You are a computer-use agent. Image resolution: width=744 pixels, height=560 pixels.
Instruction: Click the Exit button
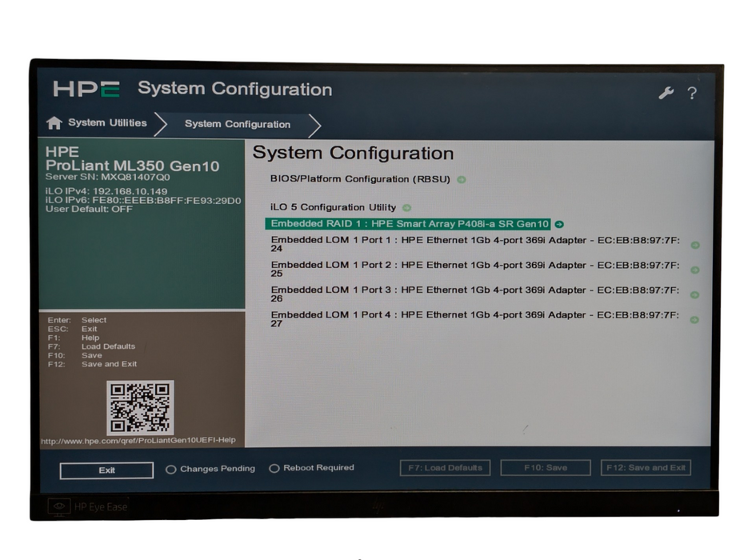pos(106,470)
